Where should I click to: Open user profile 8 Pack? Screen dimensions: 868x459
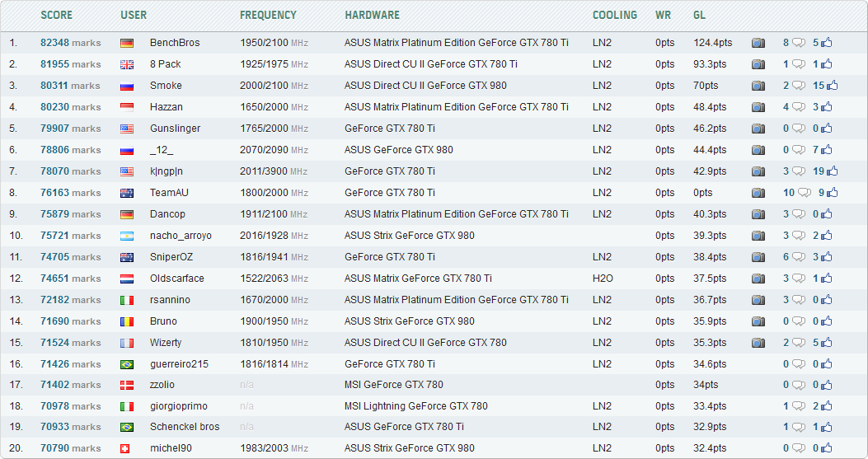click(x=166, y=64)
